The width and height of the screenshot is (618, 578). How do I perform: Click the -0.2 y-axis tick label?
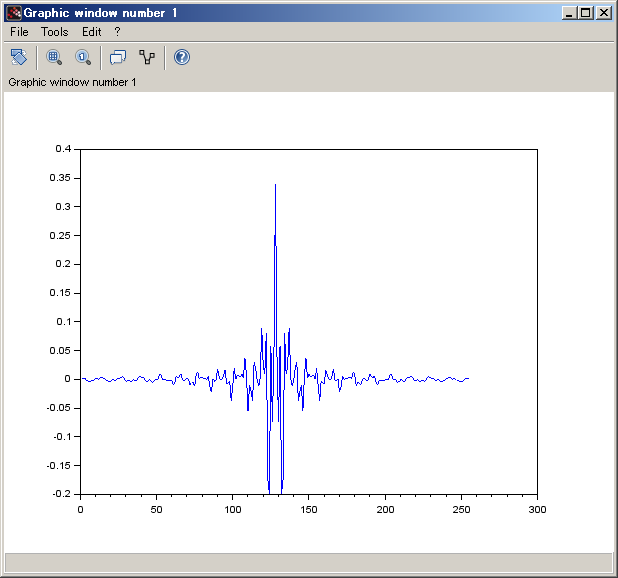coord(61,494)
